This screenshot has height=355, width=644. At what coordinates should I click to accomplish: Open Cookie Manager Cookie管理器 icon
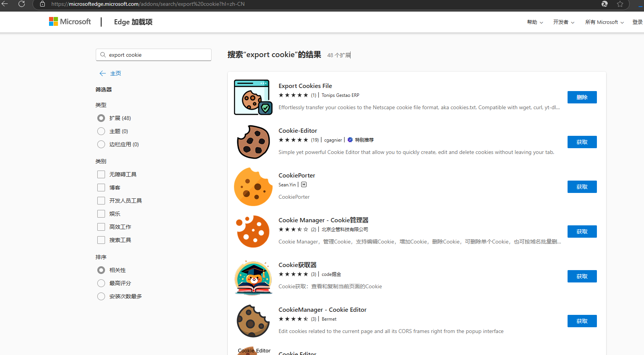(253, 232)
